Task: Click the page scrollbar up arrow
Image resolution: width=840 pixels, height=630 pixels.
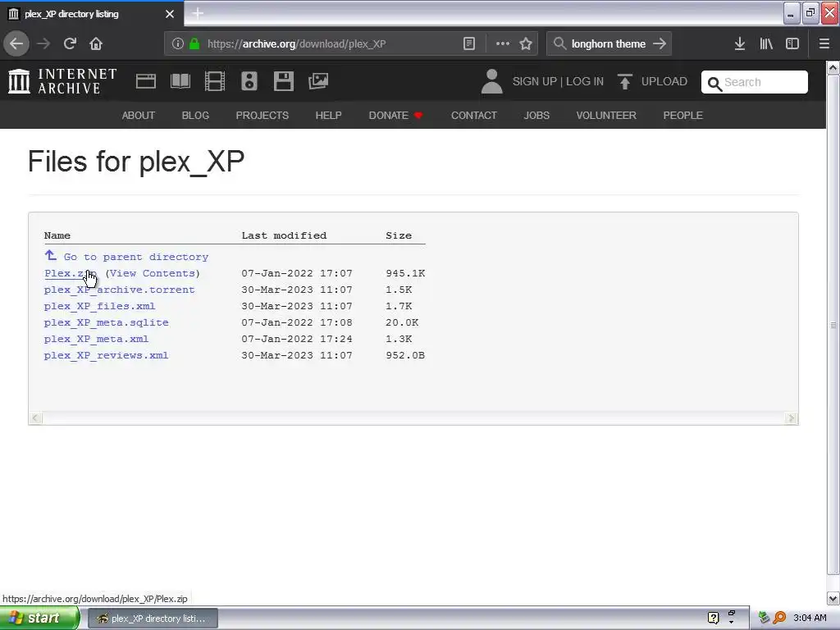Action: pyautogui.click(x=833, y=67)
